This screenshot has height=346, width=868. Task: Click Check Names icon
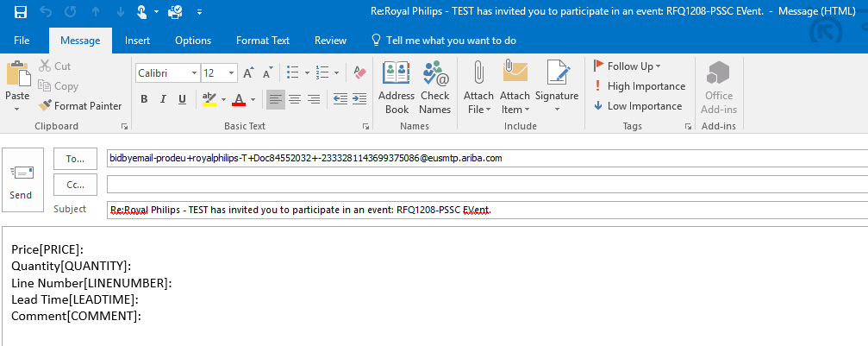(435, 88)
